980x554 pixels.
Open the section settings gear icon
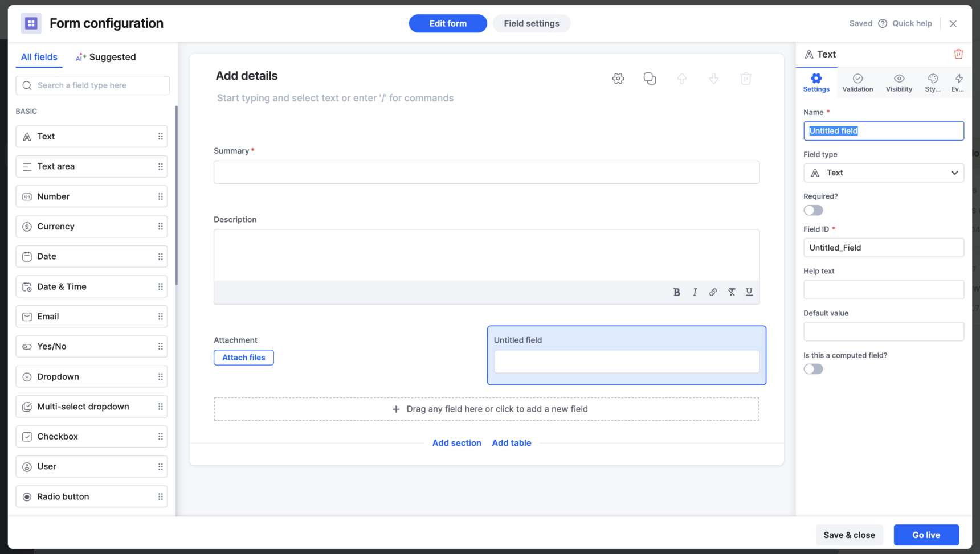tap(618, 79)
